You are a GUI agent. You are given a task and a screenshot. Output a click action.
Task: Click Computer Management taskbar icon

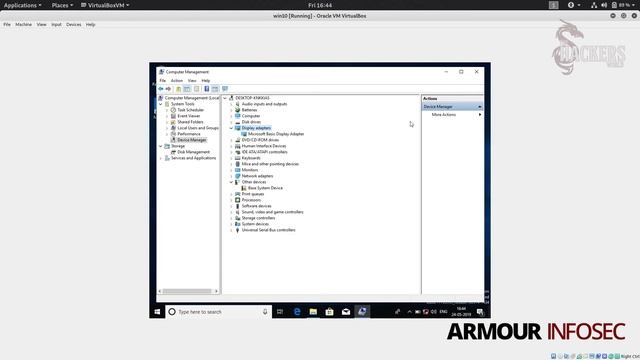(362, 312)
